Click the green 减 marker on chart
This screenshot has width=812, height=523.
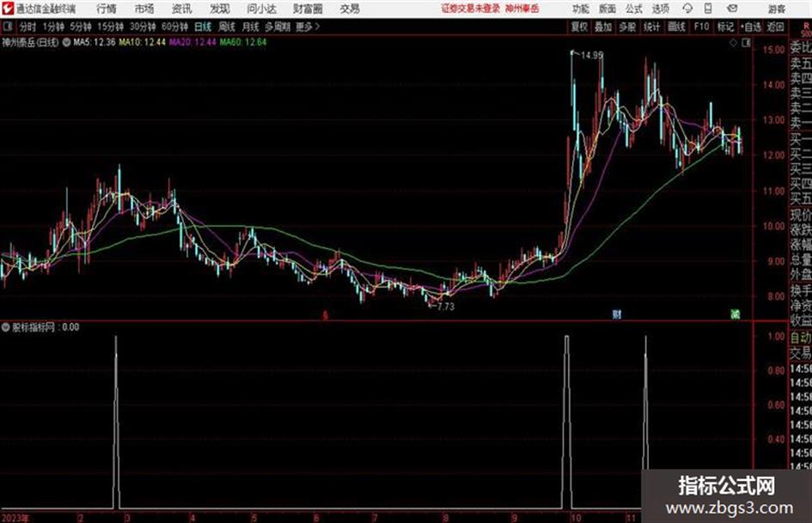(x=736, y=313)
